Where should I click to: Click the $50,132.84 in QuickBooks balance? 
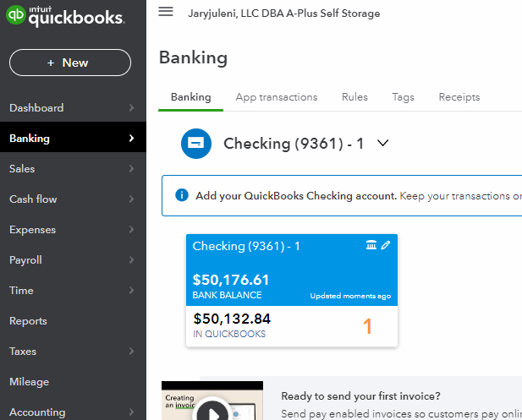coord(232,319)
